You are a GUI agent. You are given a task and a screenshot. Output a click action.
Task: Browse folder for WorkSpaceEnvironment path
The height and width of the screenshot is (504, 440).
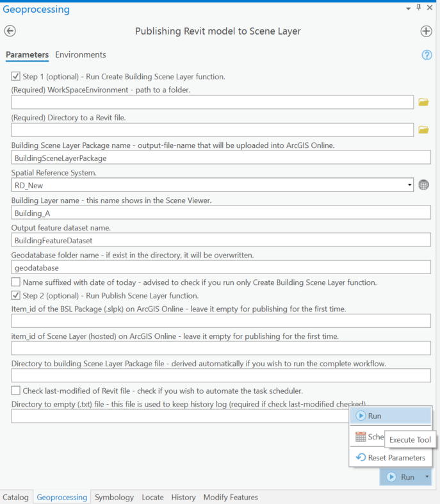point(423,102)
